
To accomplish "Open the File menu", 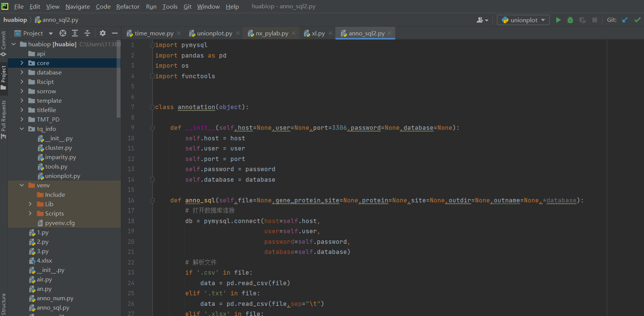I will pos(19,6).
